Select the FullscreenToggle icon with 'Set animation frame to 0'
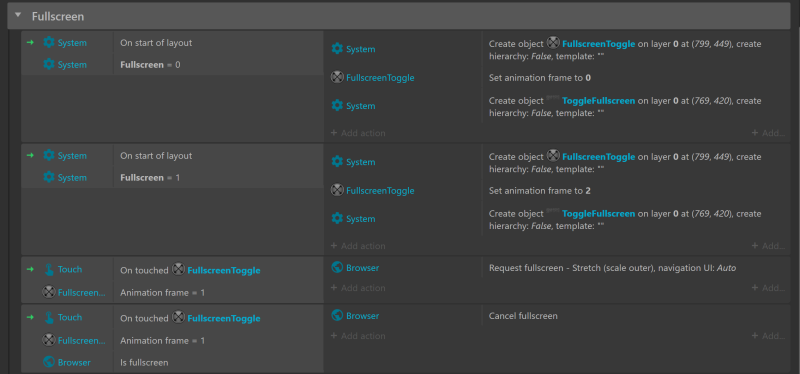800x374 pixels. 337,78
